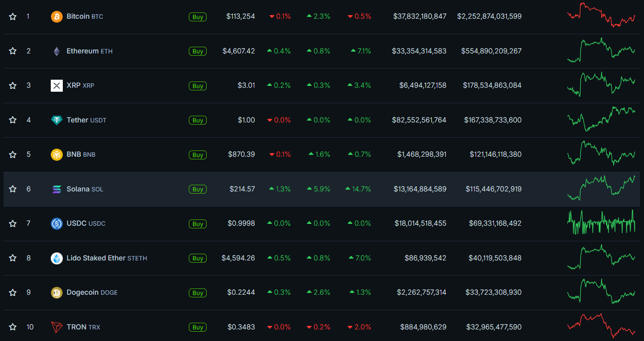
Task: Toggle the star next to USDC
Action: pyautogui.click(x=13, y=223)
